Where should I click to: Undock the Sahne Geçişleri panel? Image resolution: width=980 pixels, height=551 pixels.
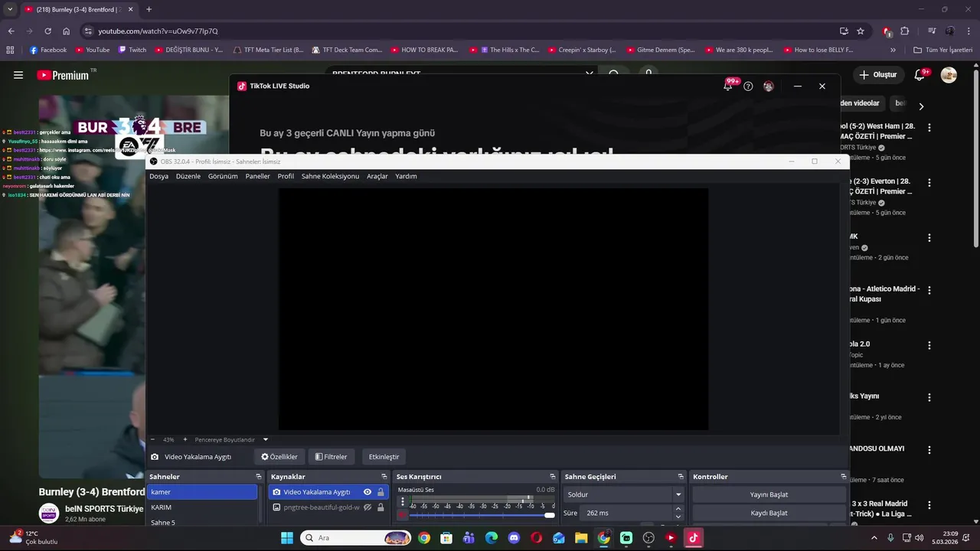[681, 477]
